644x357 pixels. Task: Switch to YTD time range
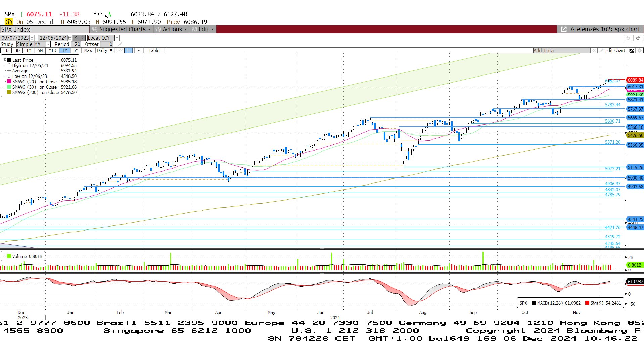[x=52, y=50]
